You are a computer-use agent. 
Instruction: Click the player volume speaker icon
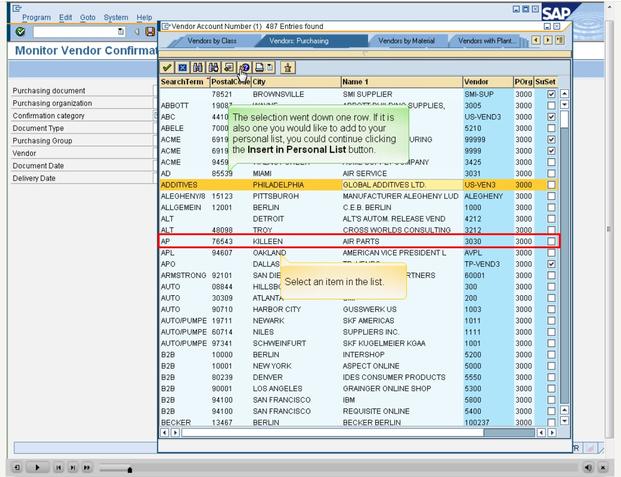coord(588,467)
